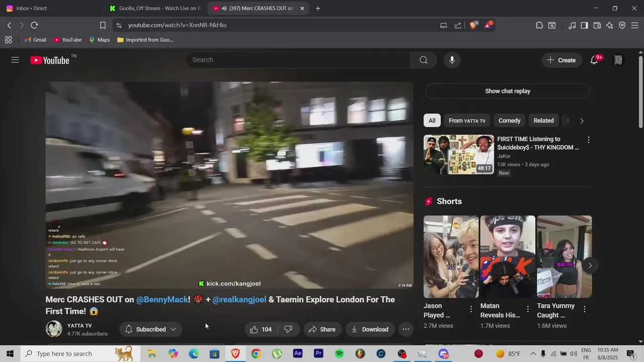
Task: Open the YouTube guide hamburger menu
Action: tap(15, 60)
